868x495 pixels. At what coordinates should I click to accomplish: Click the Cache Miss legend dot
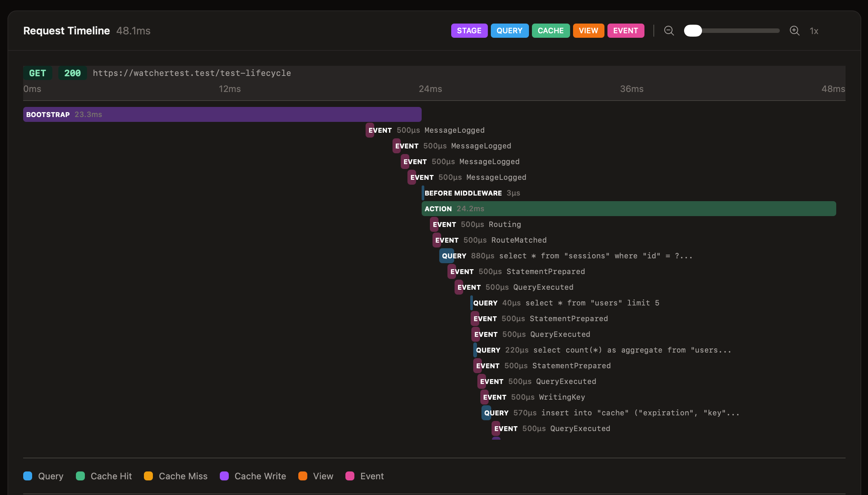coord(148,476)
